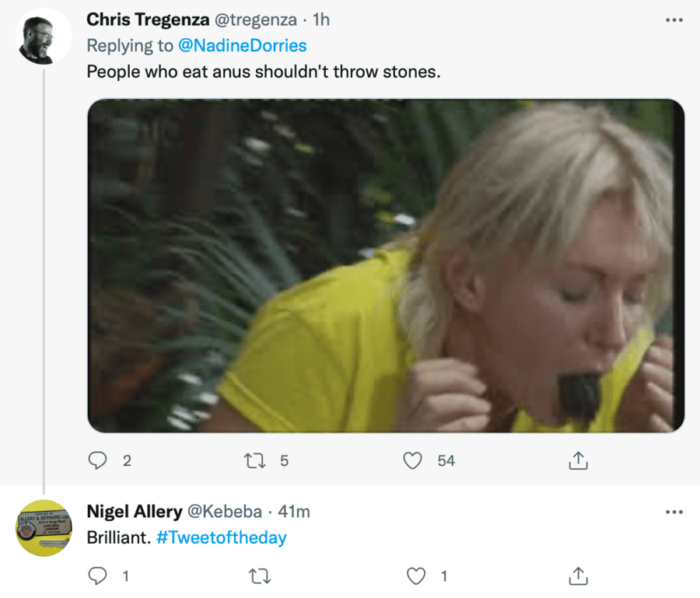Reply to Chris Tregenza's tweet
700x598 pixels.
coord(98,461)
